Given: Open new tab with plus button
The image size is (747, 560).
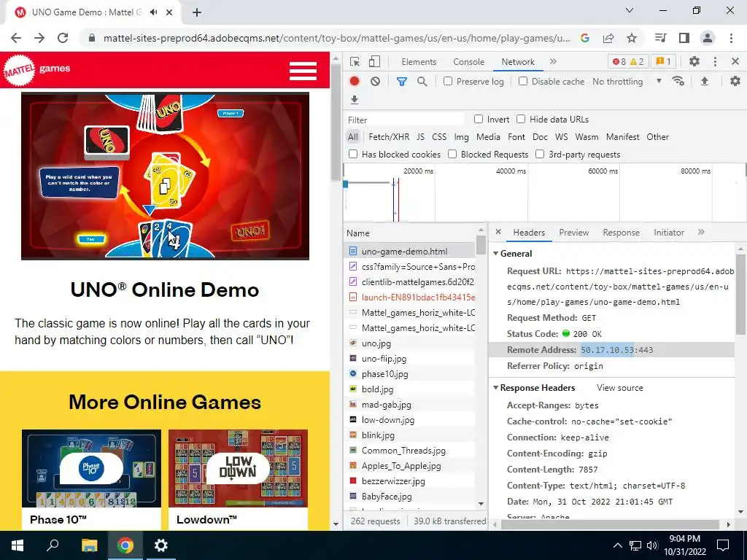Looking at the screenshot, I should tap(197, 12).
